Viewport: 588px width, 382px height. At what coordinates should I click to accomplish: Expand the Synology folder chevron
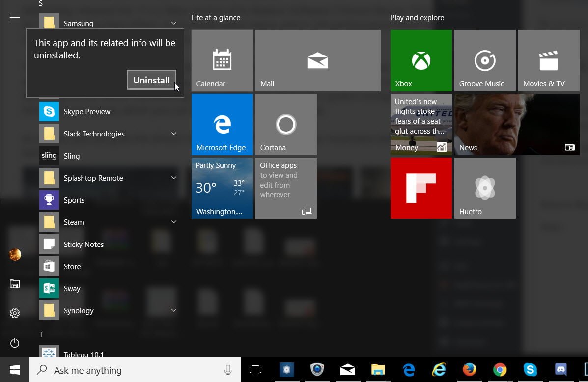[x=173, y=310]
